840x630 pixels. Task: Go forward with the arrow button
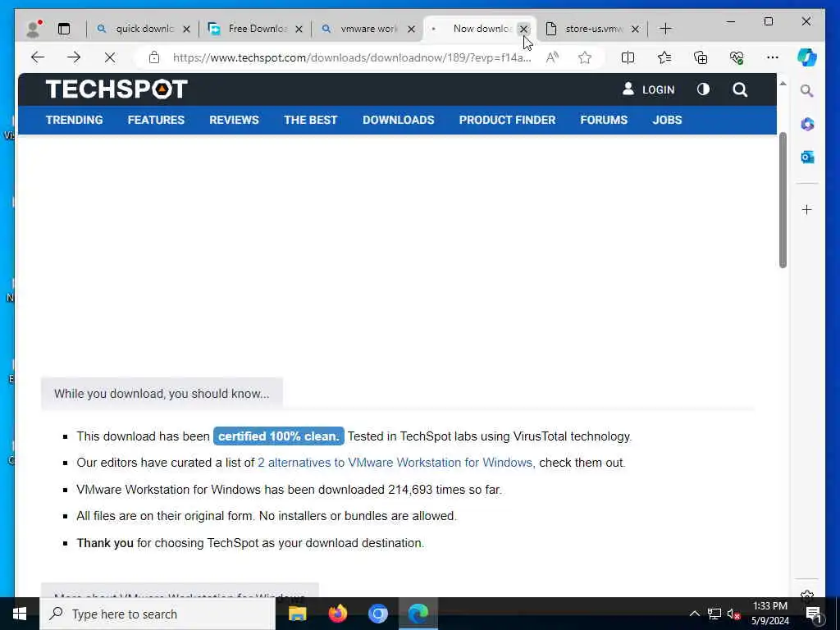tap(74, 57)
